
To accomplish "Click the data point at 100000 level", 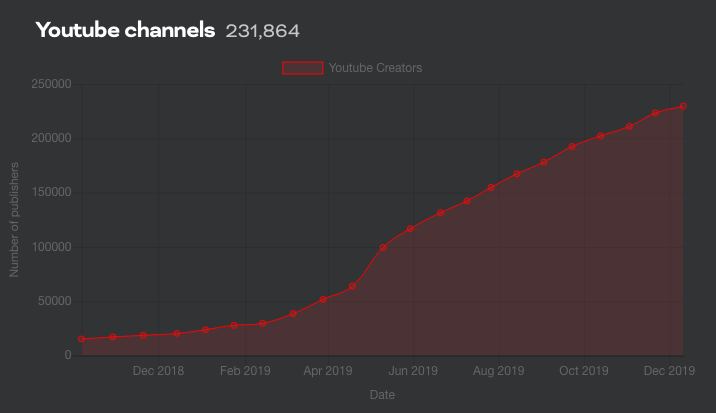I will pyautogui.click(x=383, y=247).
